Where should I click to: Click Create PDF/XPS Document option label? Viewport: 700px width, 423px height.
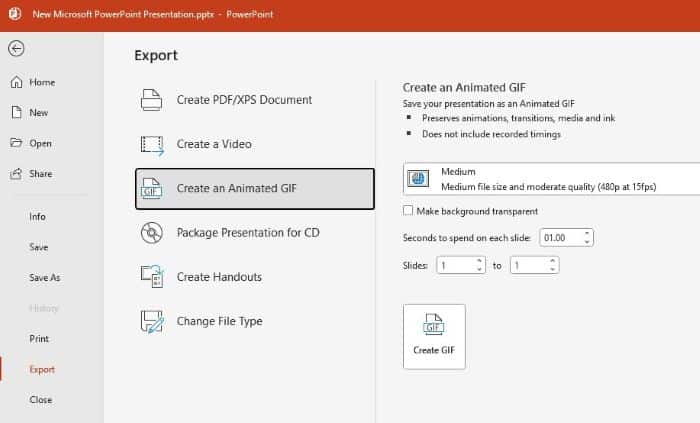(244, 100)
